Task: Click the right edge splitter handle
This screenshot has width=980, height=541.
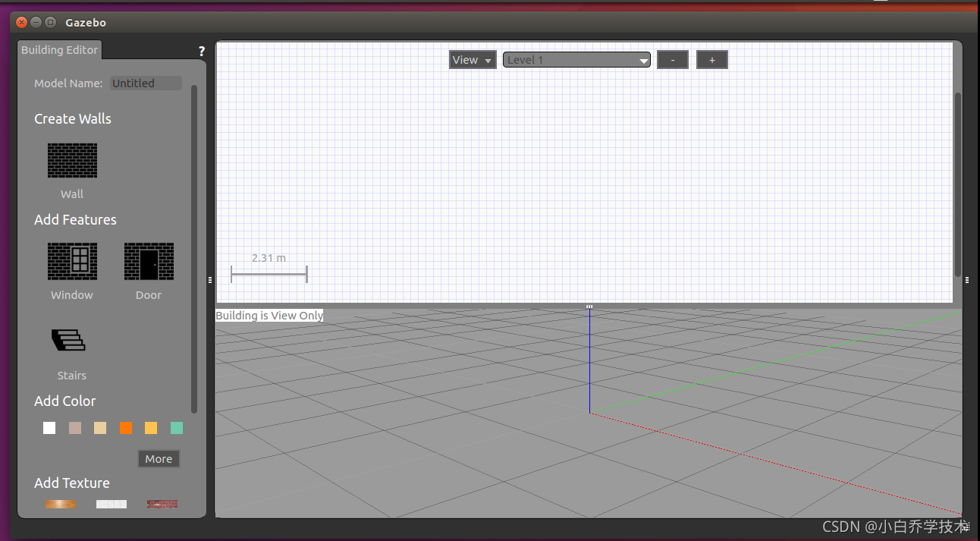Action: [x=967, y=280]
